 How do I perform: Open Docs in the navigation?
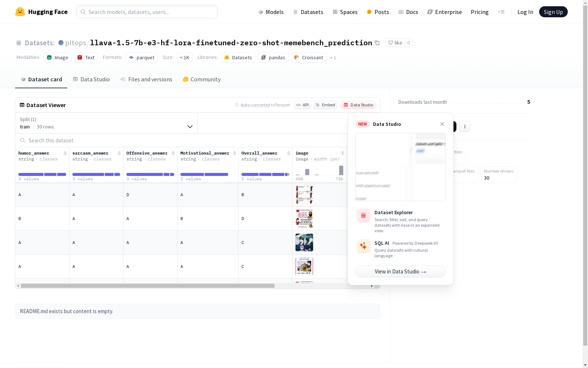tap(408, 12)
